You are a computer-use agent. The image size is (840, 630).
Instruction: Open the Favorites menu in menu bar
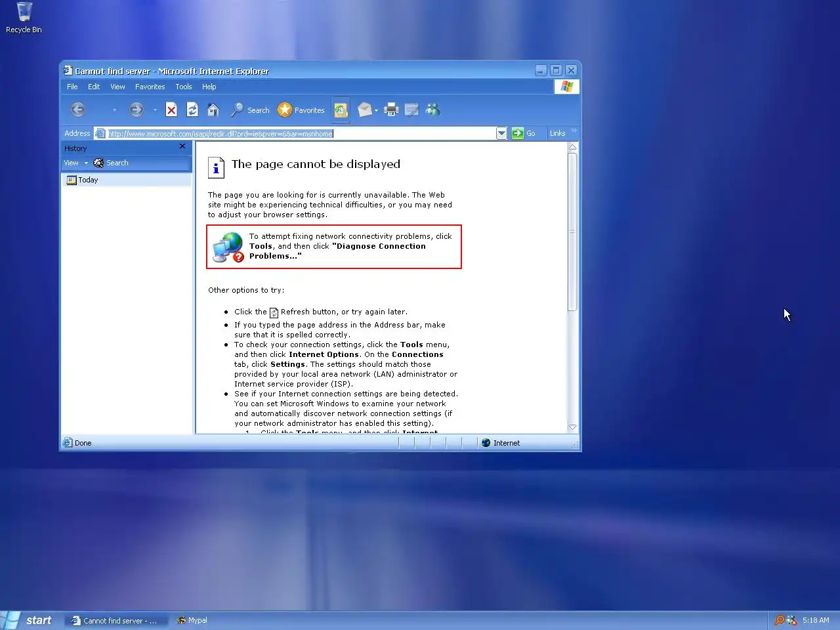click(x=150, y=87)
